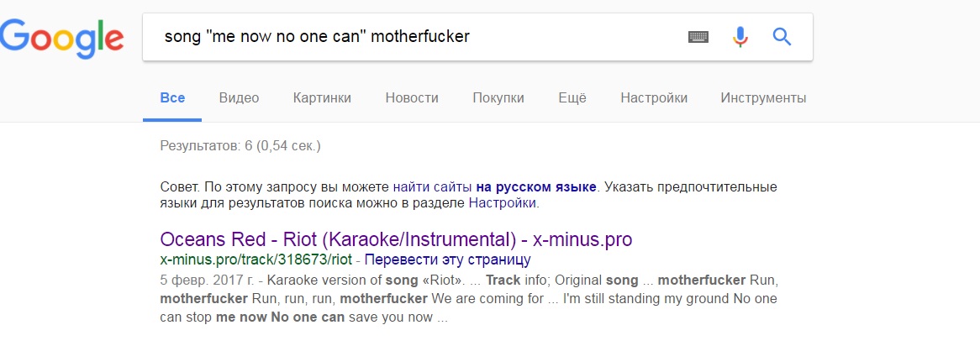Switch to the Картинки tab
The image size is (980, 346).
[x=322, y=98]
